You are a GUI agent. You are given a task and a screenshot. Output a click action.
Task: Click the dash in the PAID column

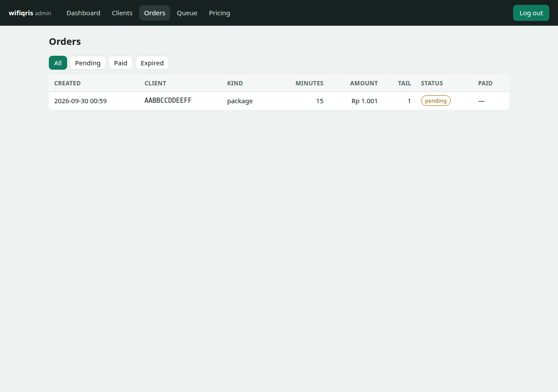(x=481, y=101)
